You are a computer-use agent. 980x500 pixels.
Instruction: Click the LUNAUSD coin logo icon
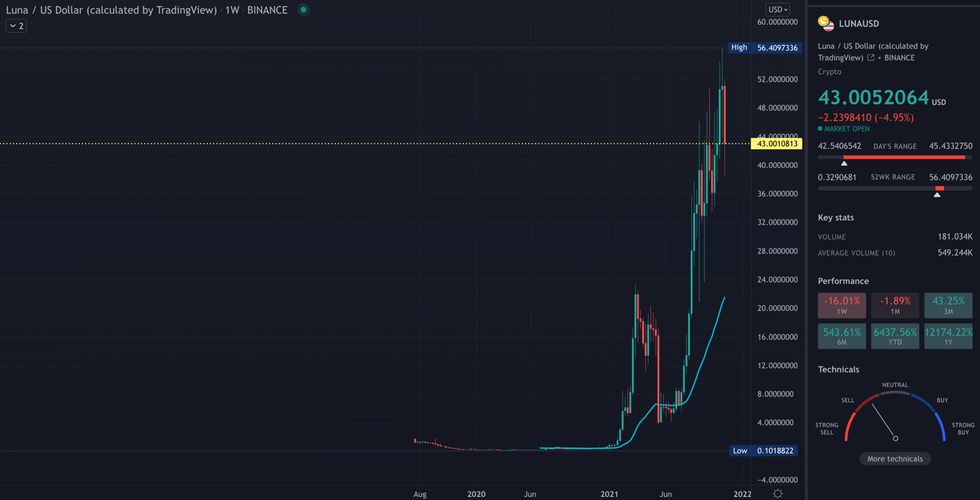click(x=825, y=24)
